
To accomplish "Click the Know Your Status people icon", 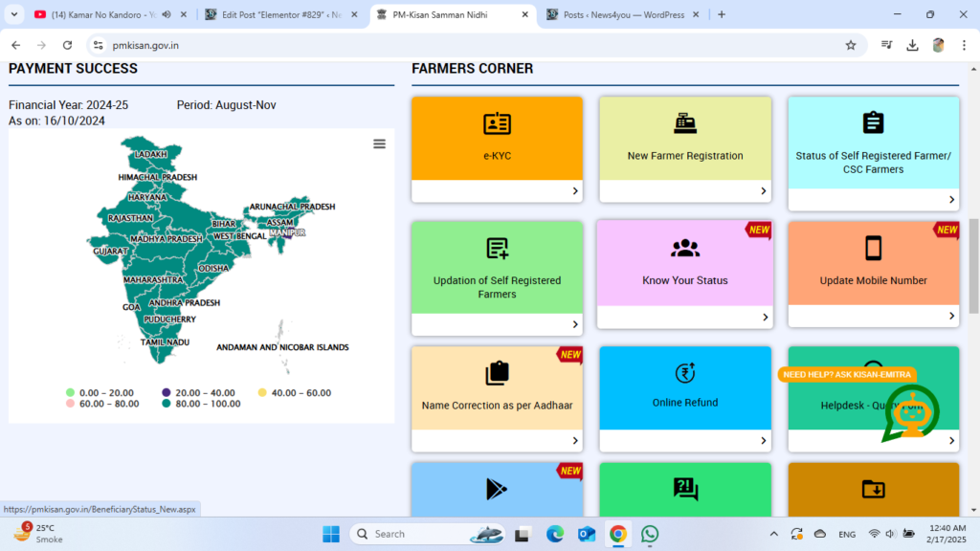I will click(685, 249).
